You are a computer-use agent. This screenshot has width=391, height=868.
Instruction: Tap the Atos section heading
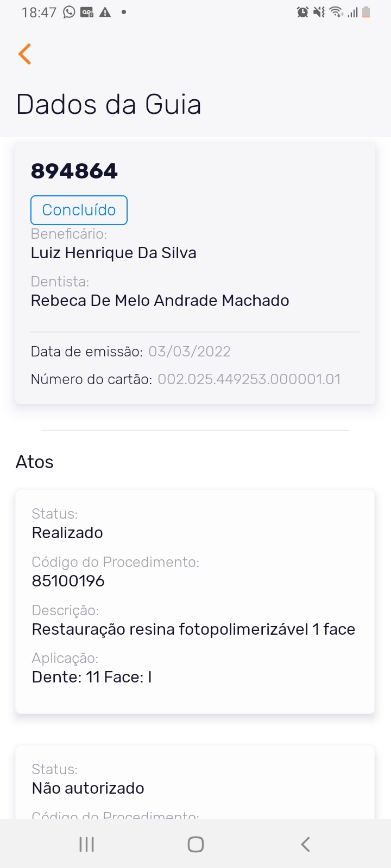click(x=35, y=462)
